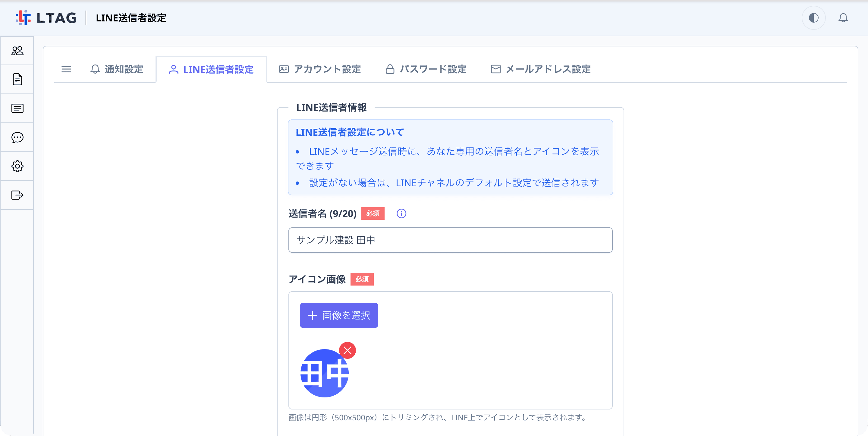Click the 必須 badge beside 送信者名
The height and width of the screenshot is (436, 868).
click(x=373, y=213)
